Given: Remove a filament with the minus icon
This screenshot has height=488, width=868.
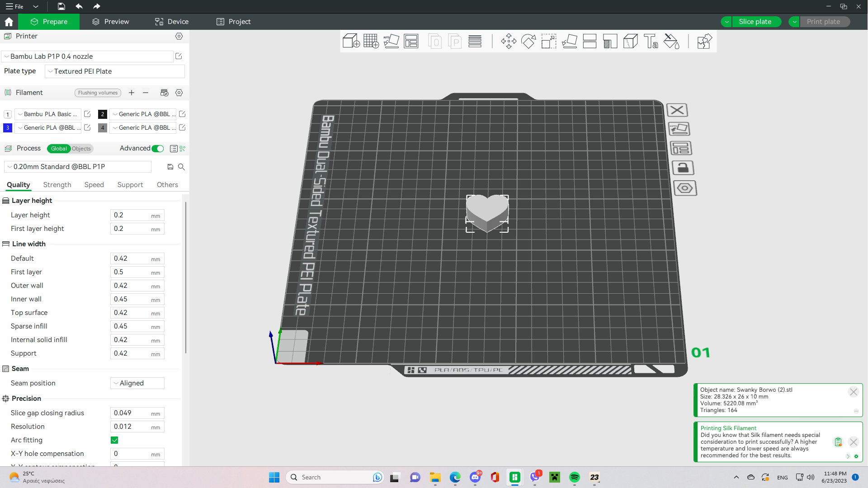Looking at the screenshot, I should click(146, 93).
